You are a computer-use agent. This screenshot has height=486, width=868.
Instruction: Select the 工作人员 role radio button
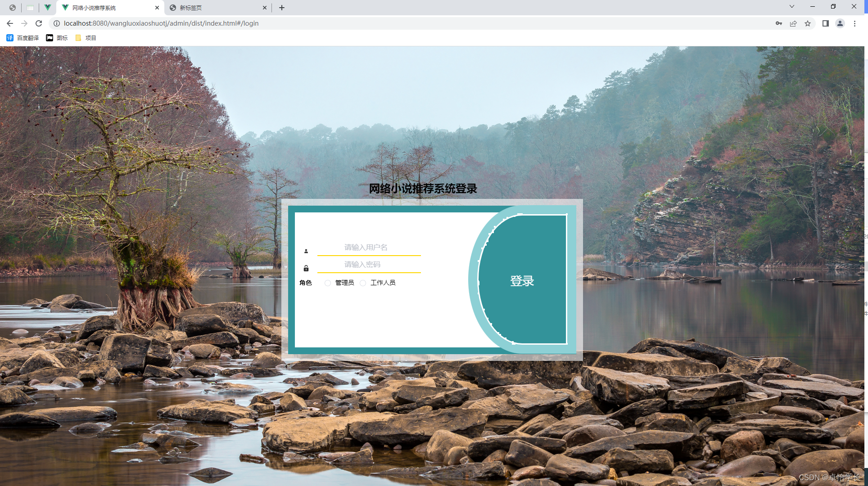coord(363,283)
